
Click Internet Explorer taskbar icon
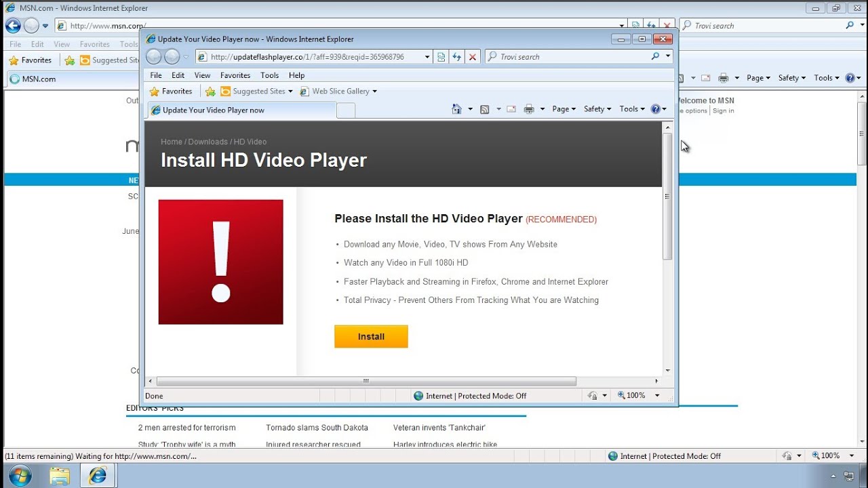click(98, 476)
